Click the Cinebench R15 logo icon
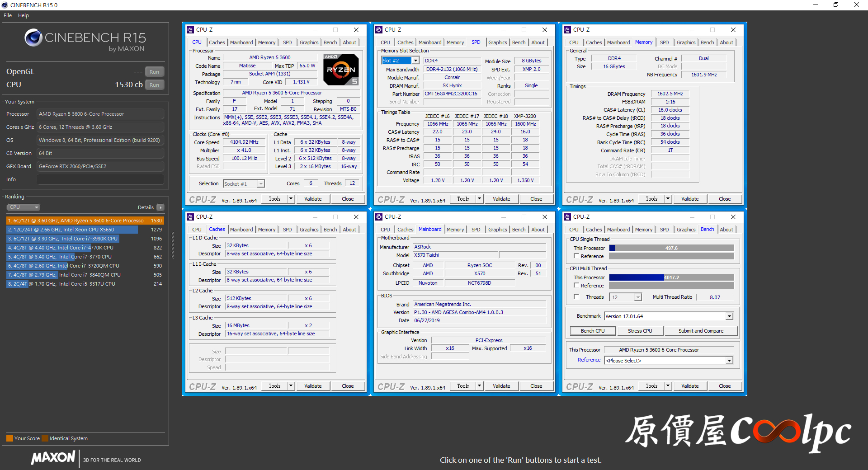 tap(33, 38)
